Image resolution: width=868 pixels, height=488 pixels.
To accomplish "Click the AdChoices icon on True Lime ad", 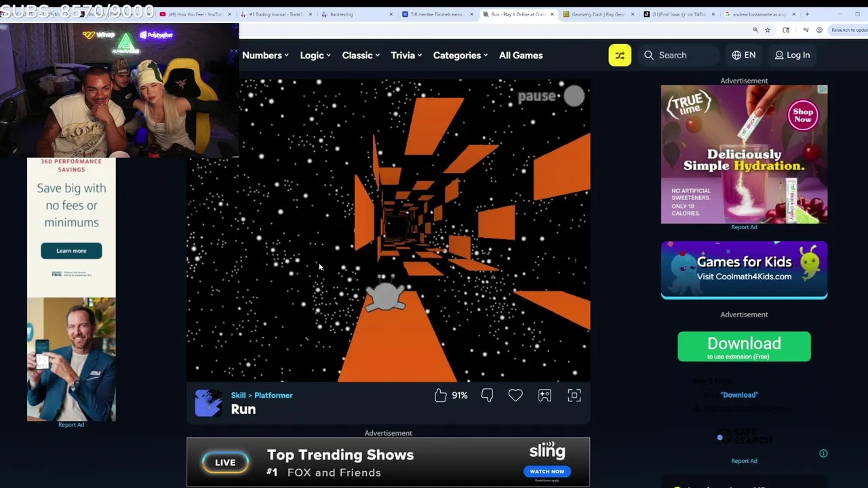I will pos(823,89).
